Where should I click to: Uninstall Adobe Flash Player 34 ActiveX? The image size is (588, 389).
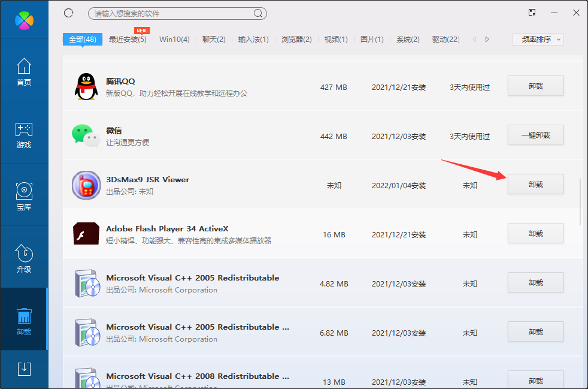[536, 234]
